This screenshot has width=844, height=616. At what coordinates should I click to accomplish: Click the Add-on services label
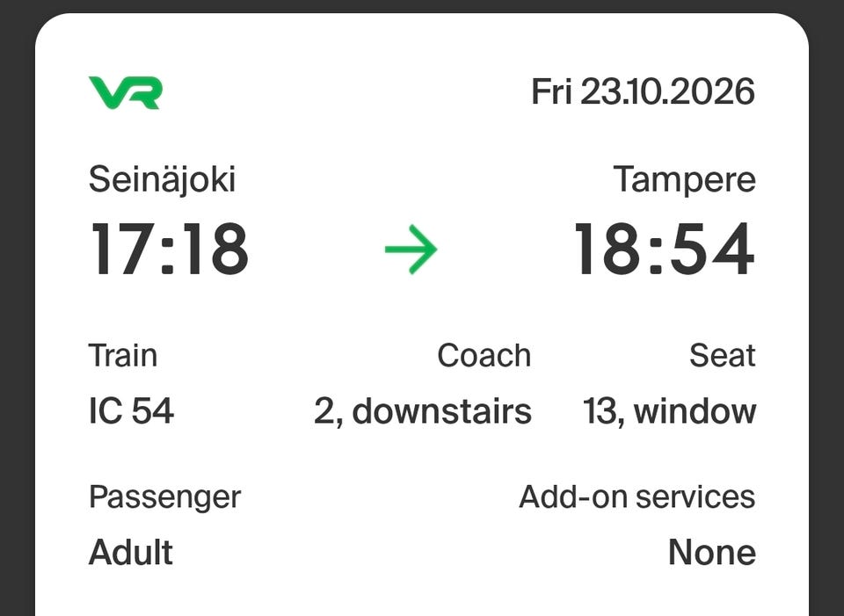[x=637, y=496]
